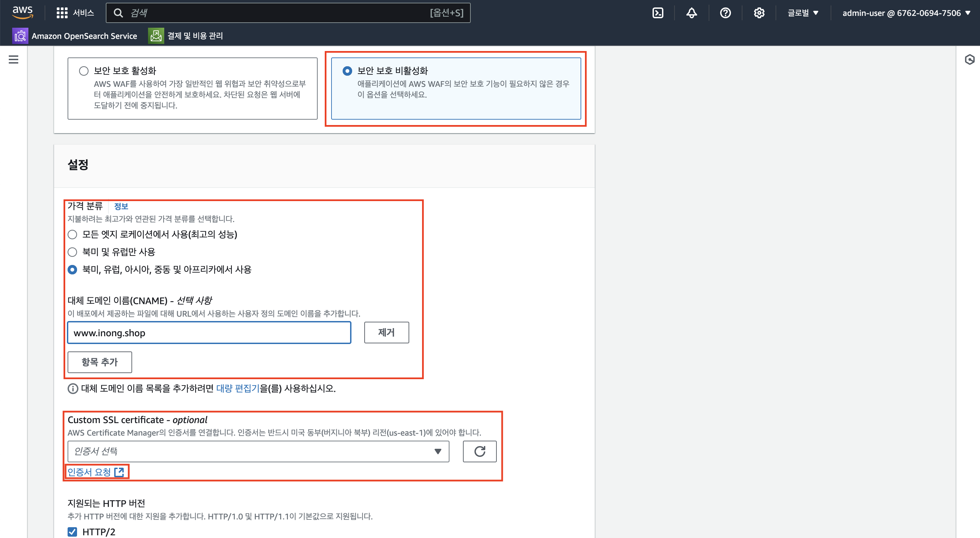Click the CNAME field containing www.inong.shop
The image size is (980, 538).
[x=209, y=333]
